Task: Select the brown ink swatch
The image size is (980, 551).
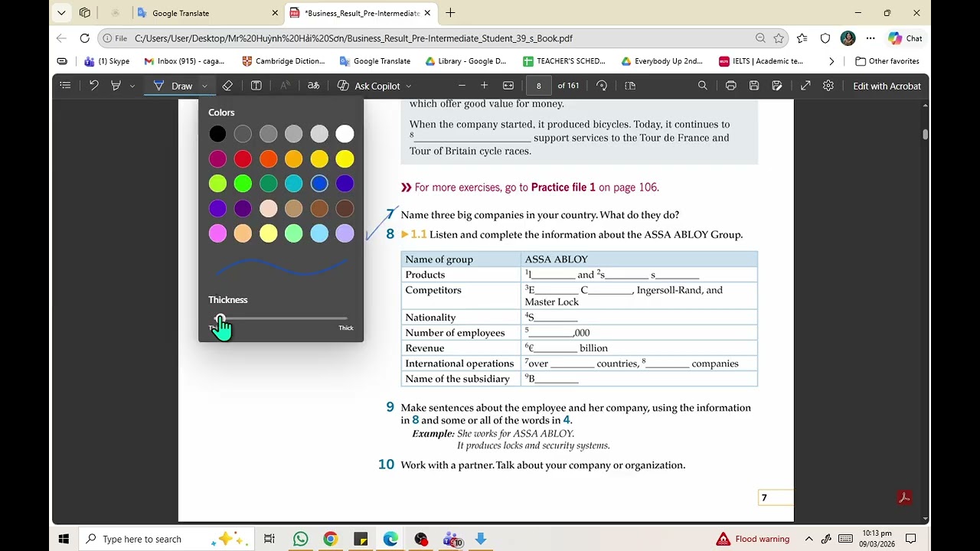Action: tap(319, 208)
